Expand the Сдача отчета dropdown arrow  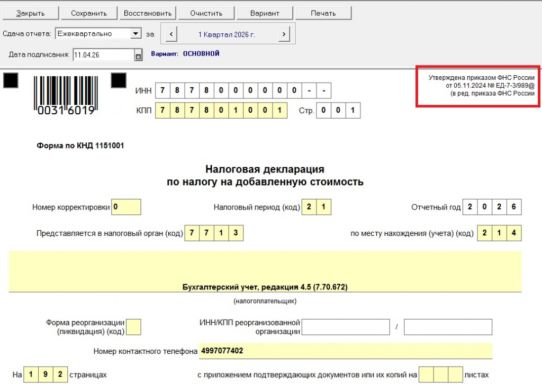click(x=136, y=33)
